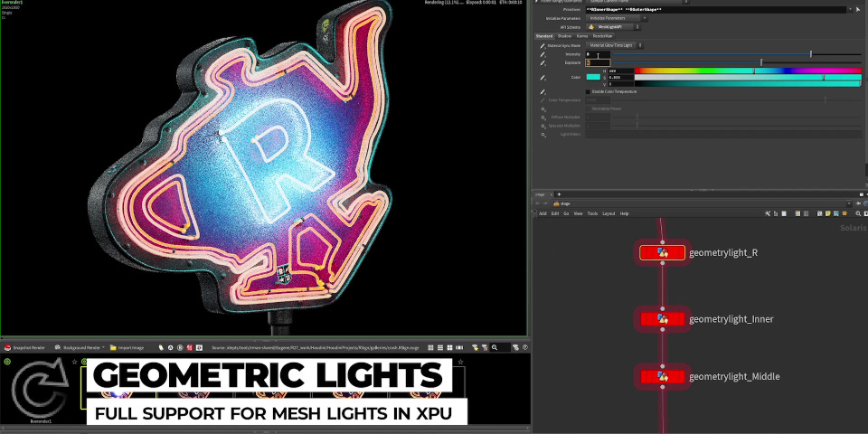The height and width of the screenshot is (434, 868).
Task: Toggle the Normalize Power checkbox
Action: 588,108
